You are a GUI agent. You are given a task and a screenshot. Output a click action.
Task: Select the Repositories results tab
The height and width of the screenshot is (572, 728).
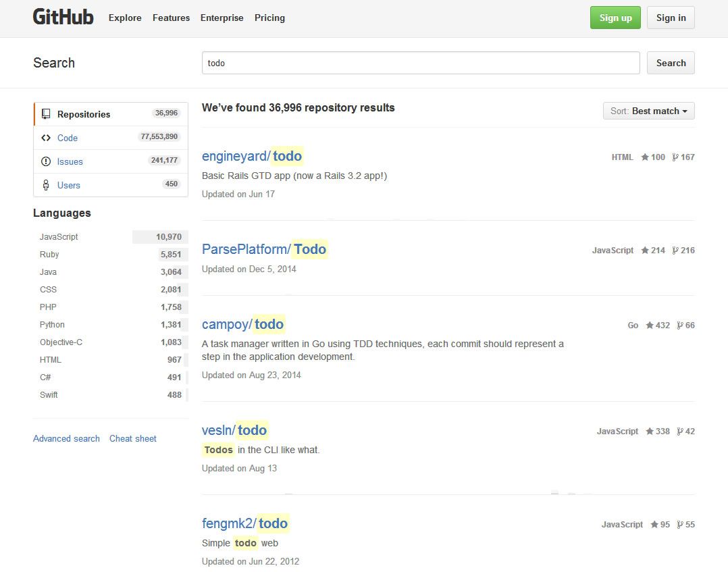tap(111, 114)
